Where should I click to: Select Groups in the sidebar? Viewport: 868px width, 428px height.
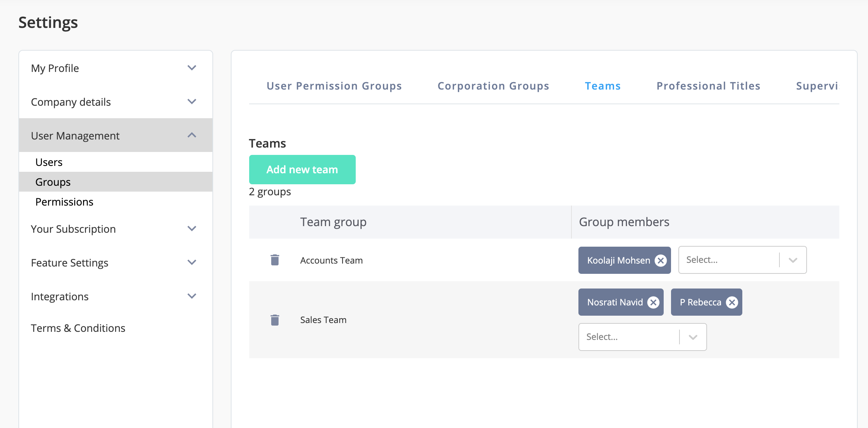coord(115,182)
